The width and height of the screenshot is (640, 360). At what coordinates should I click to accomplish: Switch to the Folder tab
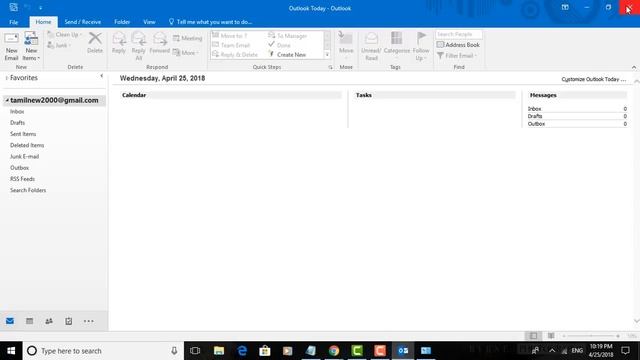click(122, 22)
